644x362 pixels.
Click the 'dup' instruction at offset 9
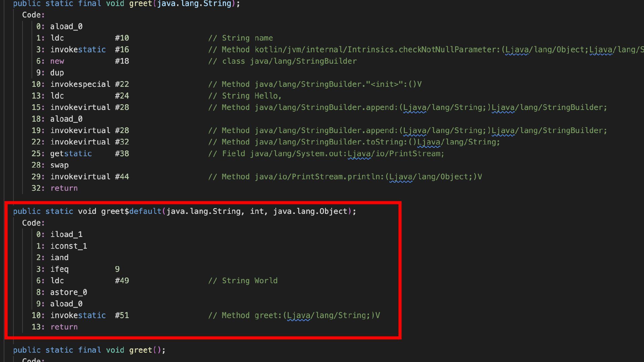[x=57, y=73]
